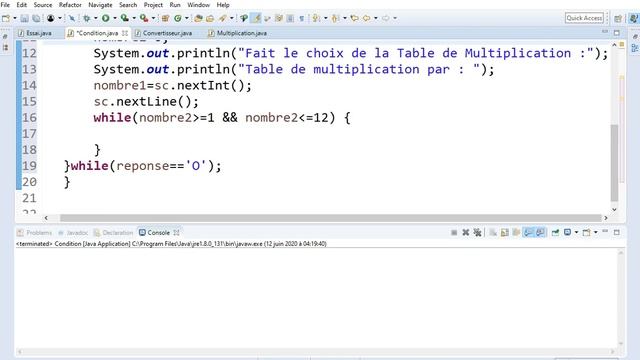The width and height of the screenshot is (640, 360).
Task: Toggle console Scroll Lock icon
Action: pyautogui.click(x=504, y=233)
